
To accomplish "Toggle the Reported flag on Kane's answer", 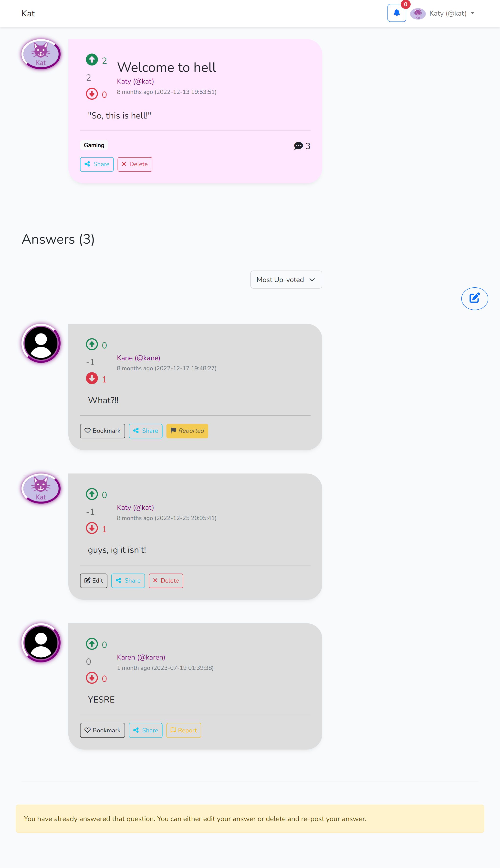I will (x=187, y=431).
